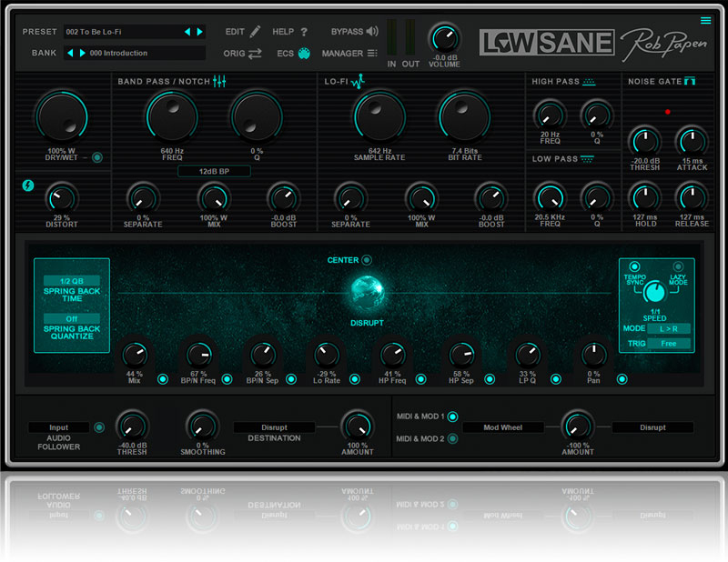728x562 pixels.
Task: Toggle the CENTER switch above Disrupt sphere
Action: pyautogui.click(x=367, y=260)
